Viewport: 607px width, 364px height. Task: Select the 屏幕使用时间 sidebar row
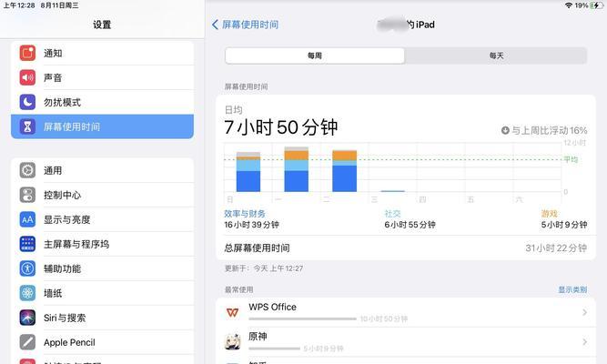point(102,126)
